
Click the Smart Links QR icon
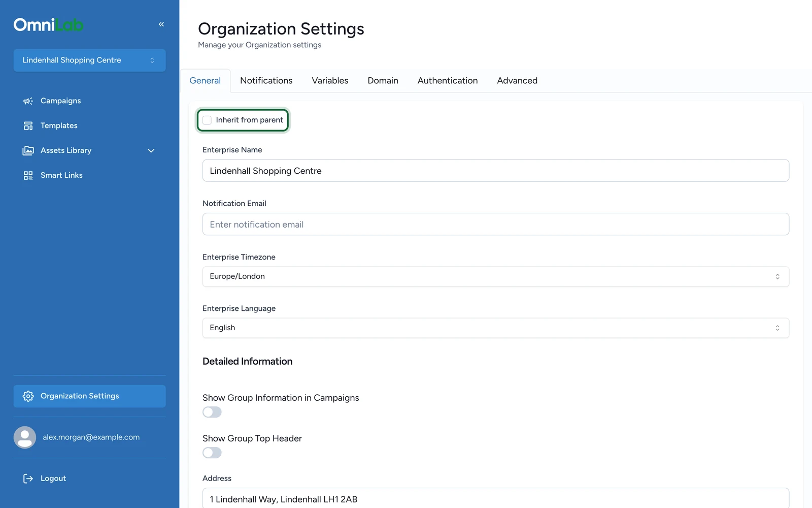[x=28, y=176]
